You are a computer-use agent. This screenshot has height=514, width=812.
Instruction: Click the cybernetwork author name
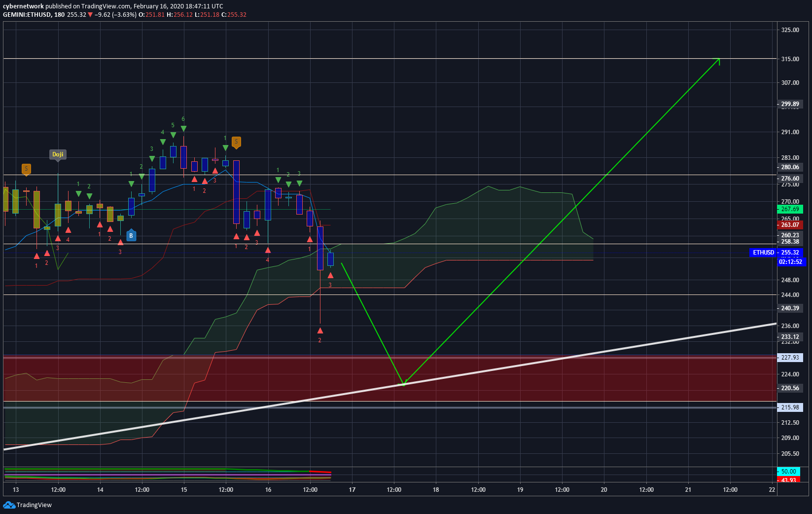tap(23, 6)
